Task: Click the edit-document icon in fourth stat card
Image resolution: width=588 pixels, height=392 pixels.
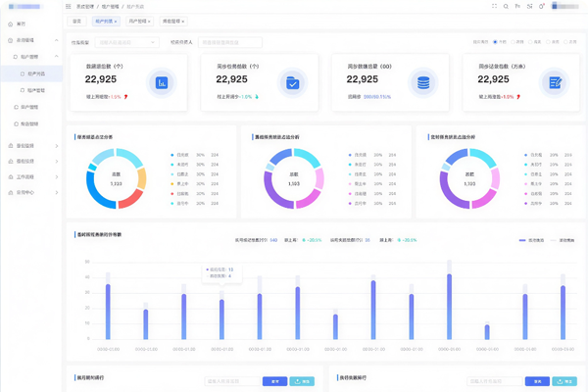Action: pos(555,83)
